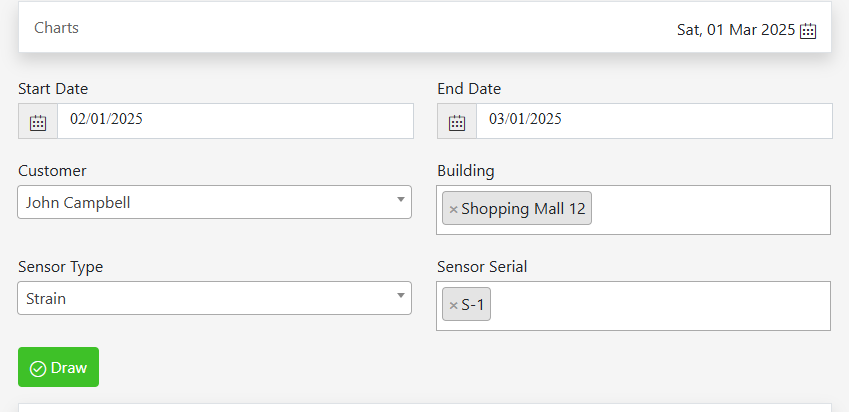Open the Customer dropdown showing John Campbell
The height and width of the screenshot is (412, 849).
(x=214, y=202)
